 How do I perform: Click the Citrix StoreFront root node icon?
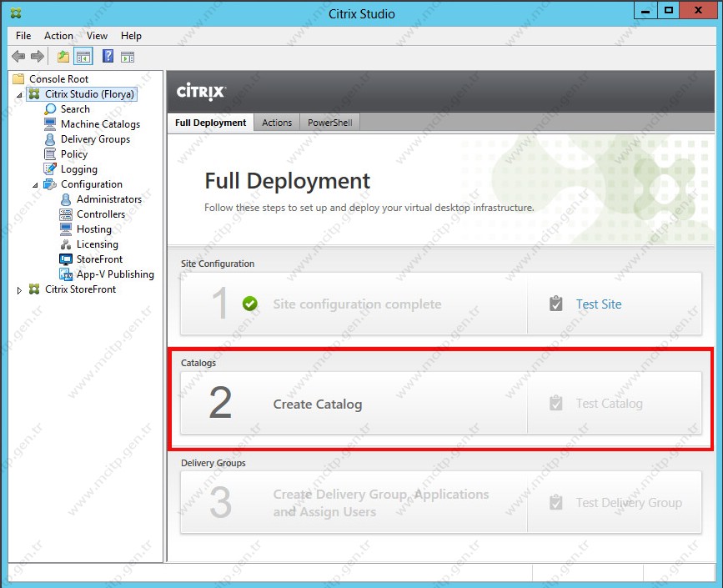pyautogui.click(x=34, y=289)
